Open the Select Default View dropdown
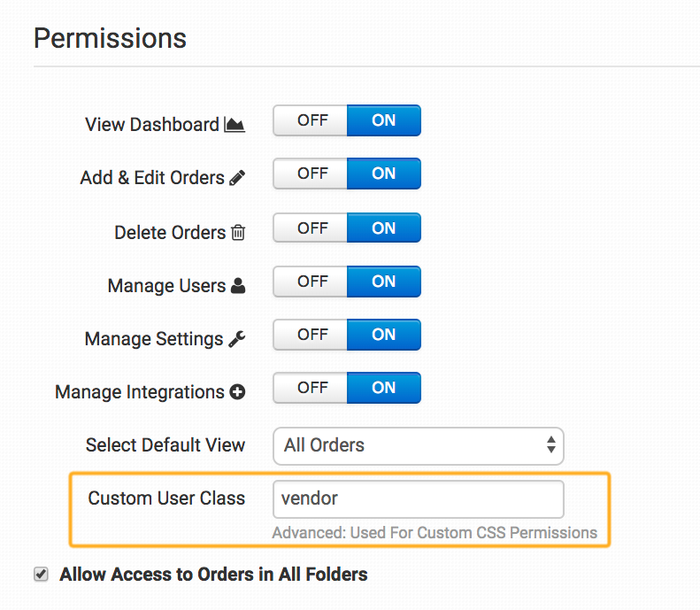This screenshot has height=610, width=700. pyautogui.click(x=418, y=445)
